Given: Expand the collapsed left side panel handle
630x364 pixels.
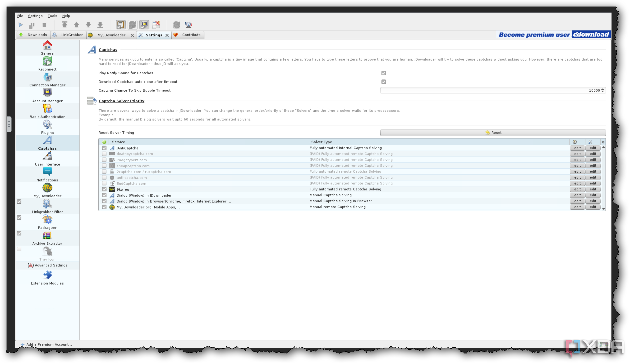Looking at the screenshot, I should click(x=9, y=124).
